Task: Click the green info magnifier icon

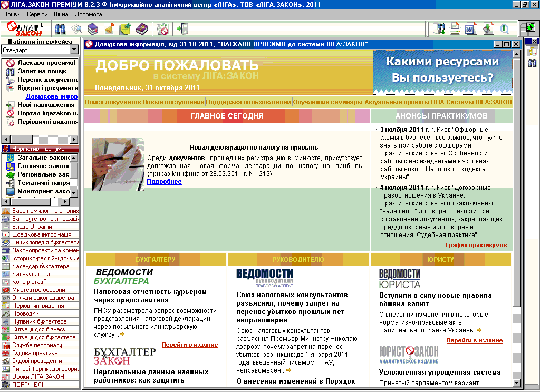Action: [x=504, y=29]
